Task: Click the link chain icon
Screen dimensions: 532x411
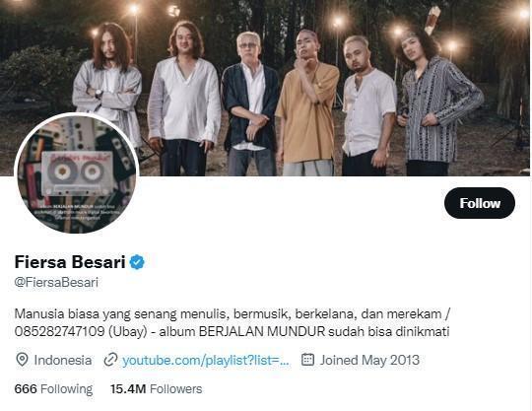Action: coord(110,360)
